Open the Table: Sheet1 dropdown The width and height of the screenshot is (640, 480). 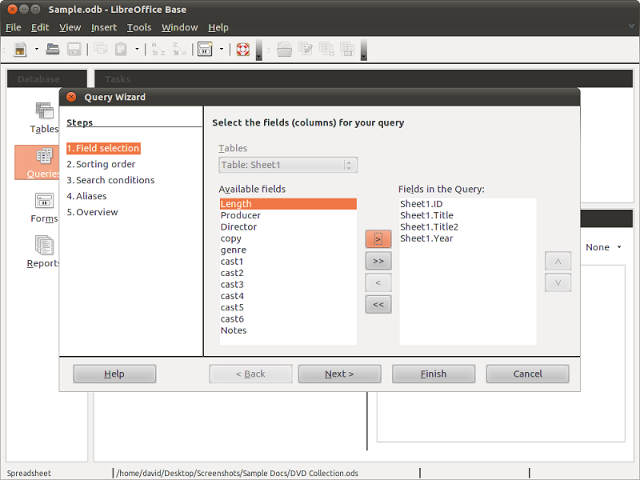pos(289,165)
